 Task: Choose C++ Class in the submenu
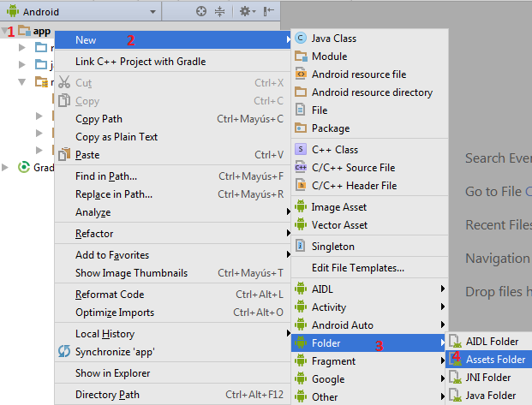point(335,150)
